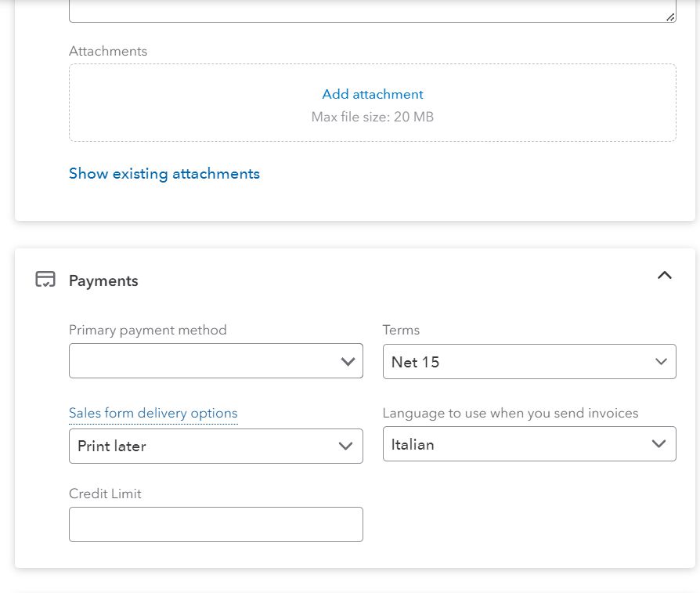The width and height of the screenshot is (700, 593).
Task: Click the notes text area box
Action: point(373,11)
